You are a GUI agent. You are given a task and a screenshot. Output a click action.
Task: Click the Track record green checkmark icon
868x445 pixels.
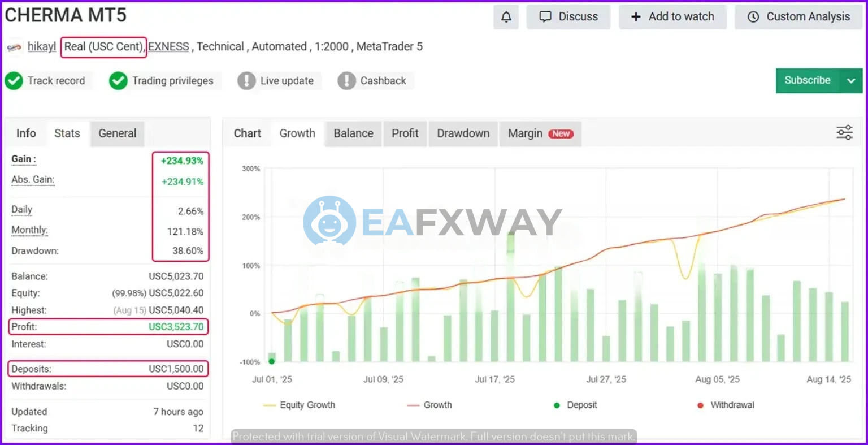(14, 81)
